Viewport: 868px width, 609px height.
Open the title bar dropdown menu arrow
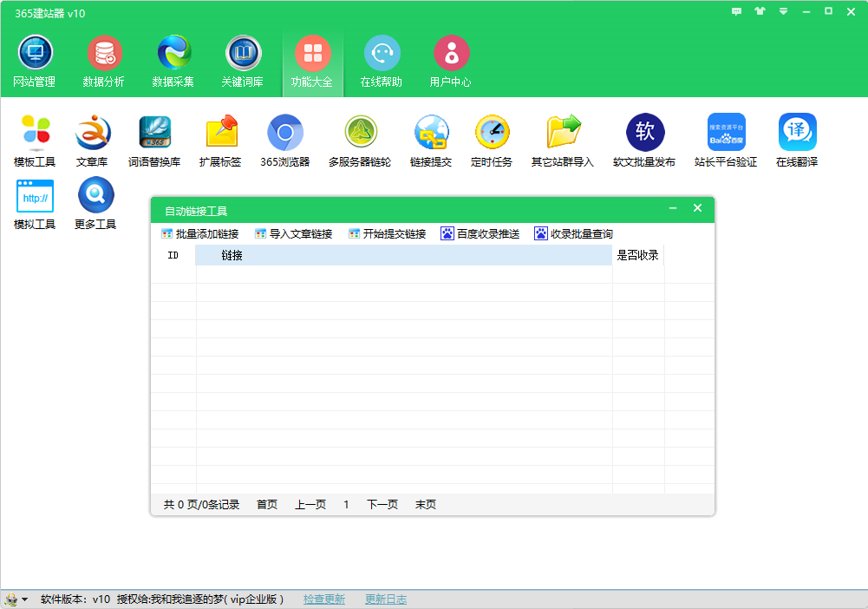783,11
